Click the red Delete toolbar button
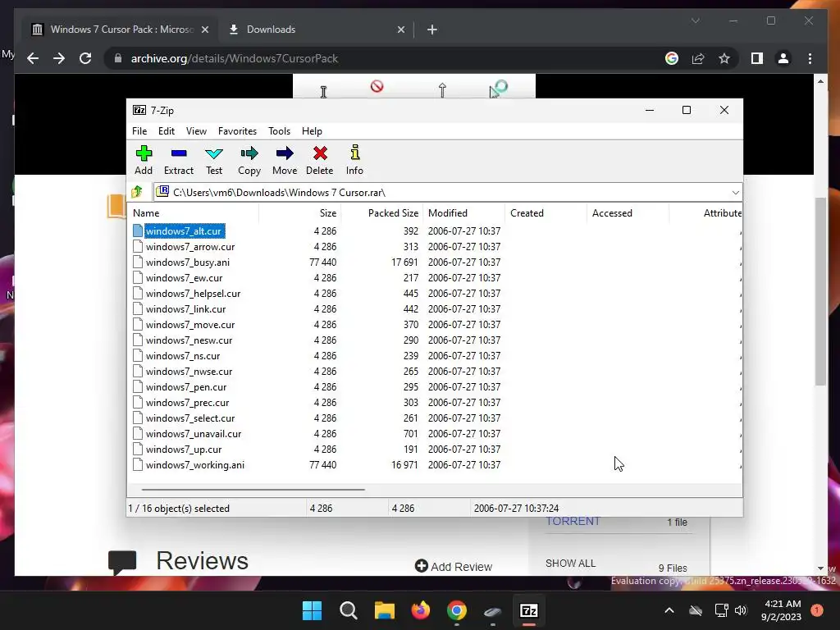Image resolution: width=840 pixels, height=630 pixels. (x=320, y=160)
